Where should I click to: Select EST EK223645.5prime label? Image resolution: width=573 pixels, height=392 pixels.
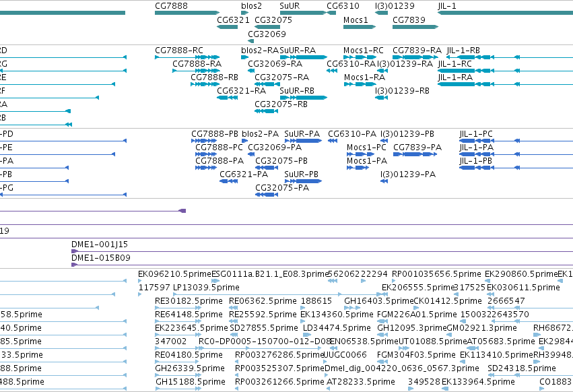point(191,328)
